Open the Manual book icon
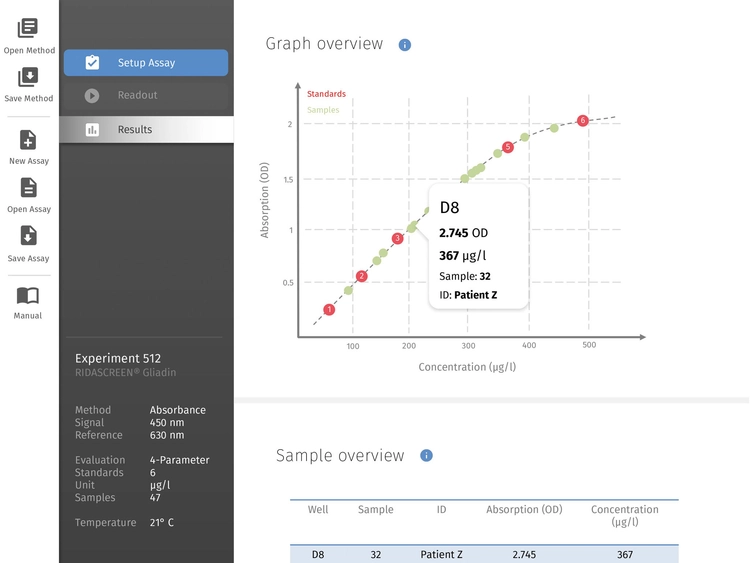Image resolution: width=750 pixels, height=563 pixels. (28, 296)
